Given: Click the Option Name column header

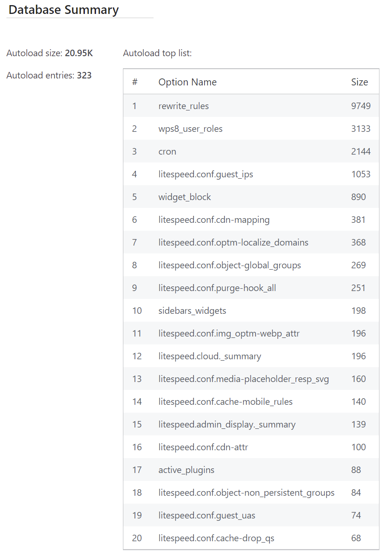Looking at the screenshot, I should pyautogui.click(x=187, y=82).
